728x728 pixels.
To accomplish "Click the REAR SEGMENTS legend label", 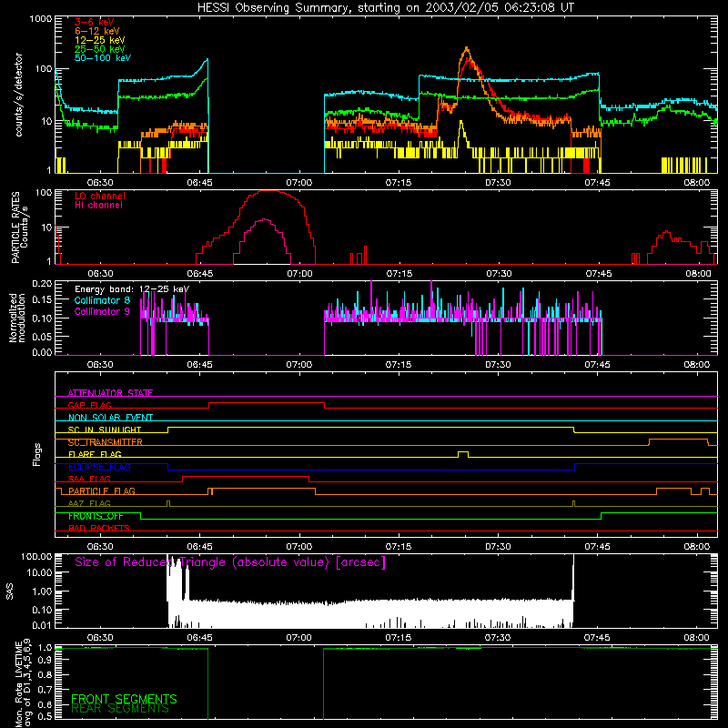I will [120, 709].
